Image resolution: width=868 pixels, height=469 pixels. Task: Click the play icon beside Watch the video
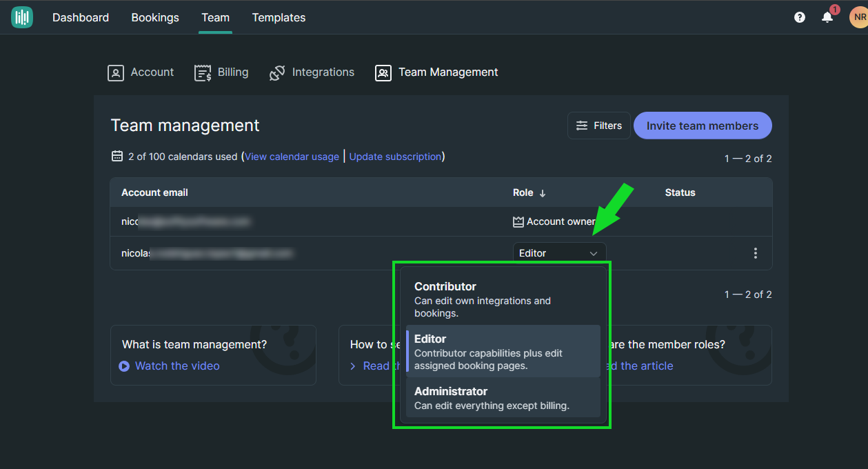pos(124,366)
